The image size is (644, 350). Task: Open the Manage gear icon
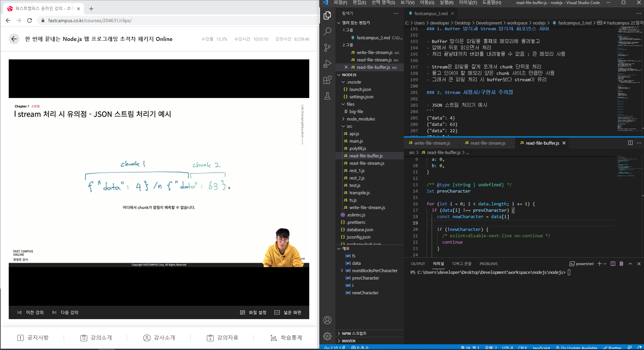(x=327, y=336)
